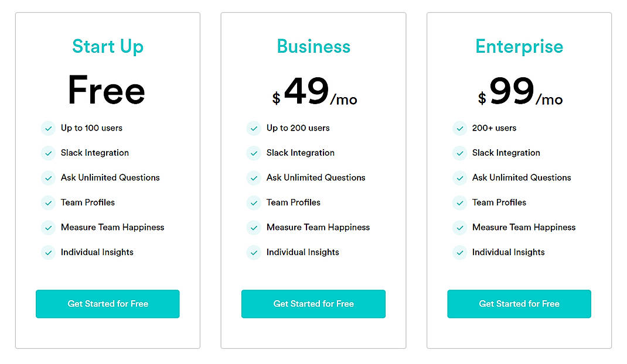Toggle the Individual Insights check in Enterprise plan
Viewport: 627px width, 364px height.
point(459,252)
